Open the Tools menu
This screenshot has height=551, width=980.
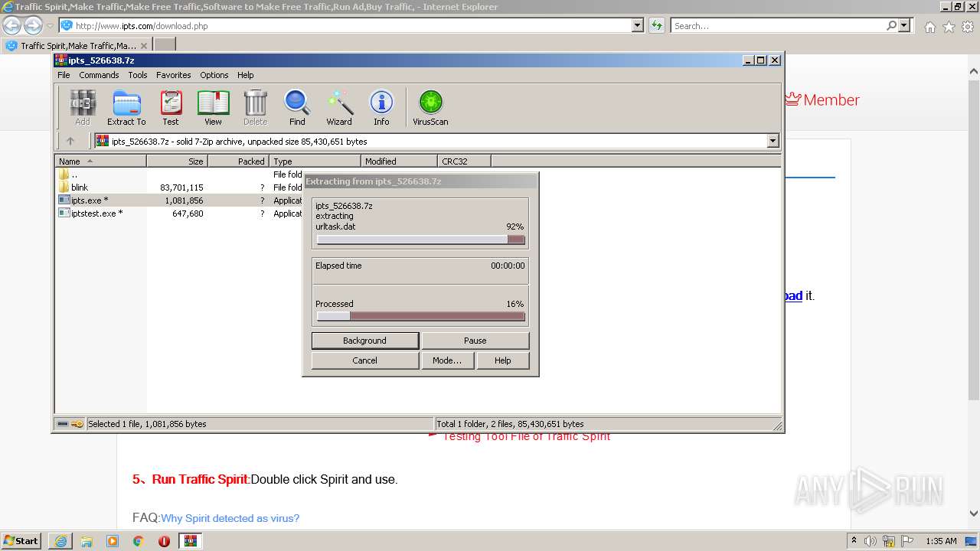[x=138, y=75]
